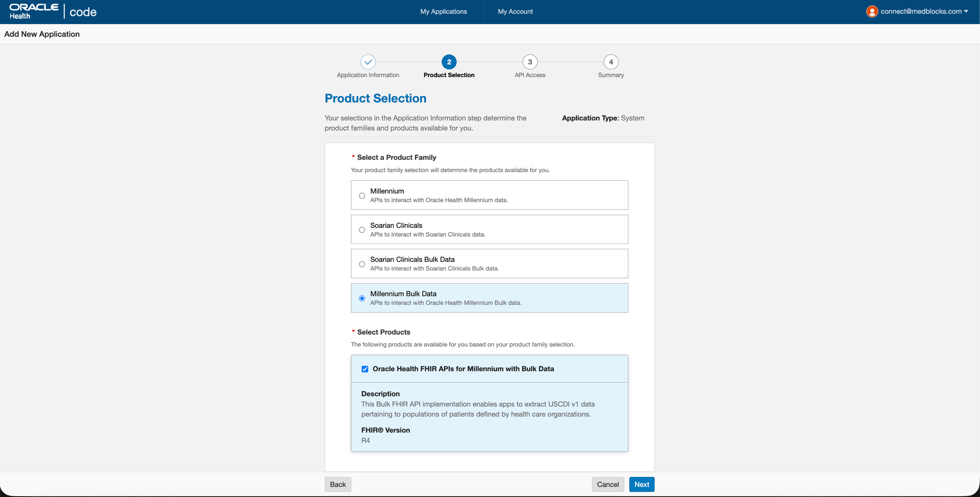Click the 'Select Products' label
The image size is (980, 497).
(x=384, y=332)
